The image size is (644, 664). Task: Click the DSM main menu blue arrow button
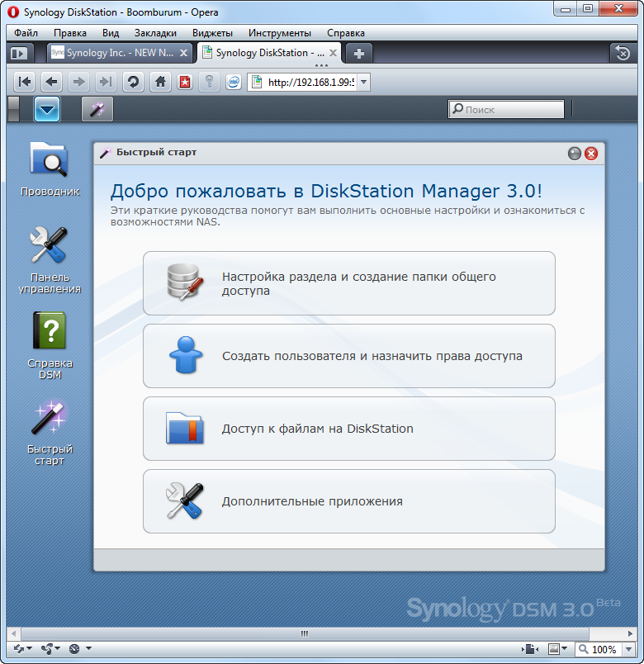pos(46,109)
